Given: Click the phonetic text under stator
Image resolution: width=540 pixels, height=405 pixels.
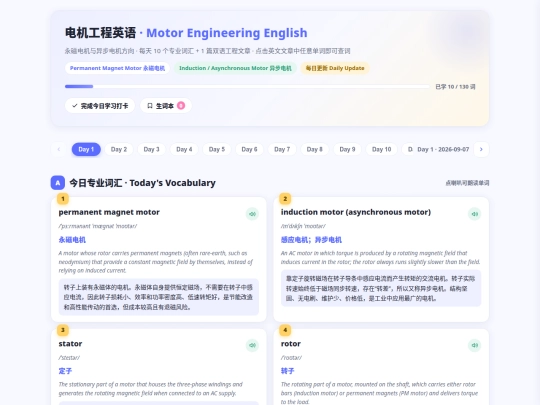Looking at the screenshot, I should point(69,357).
